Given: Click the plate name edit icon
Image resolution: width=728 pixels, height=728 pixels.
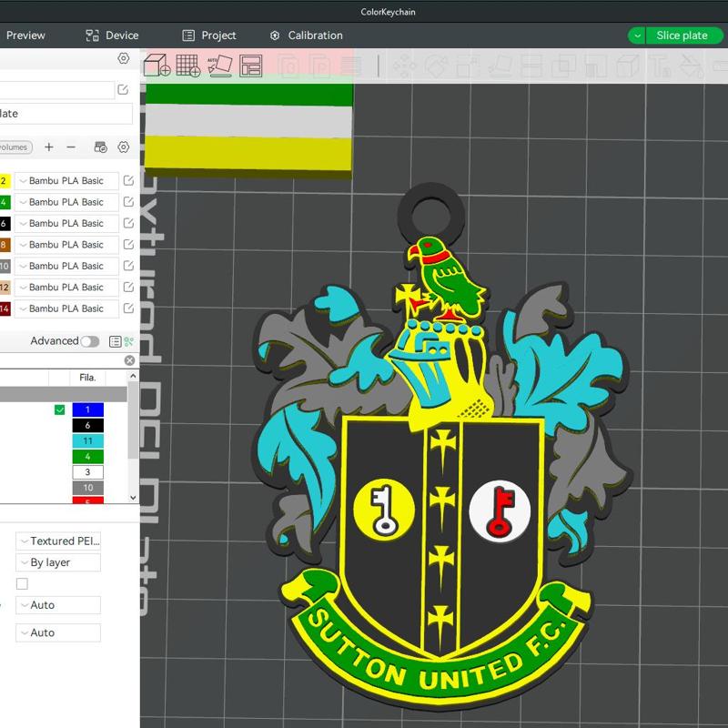Looking at the screenshot, I should [125, 88].
